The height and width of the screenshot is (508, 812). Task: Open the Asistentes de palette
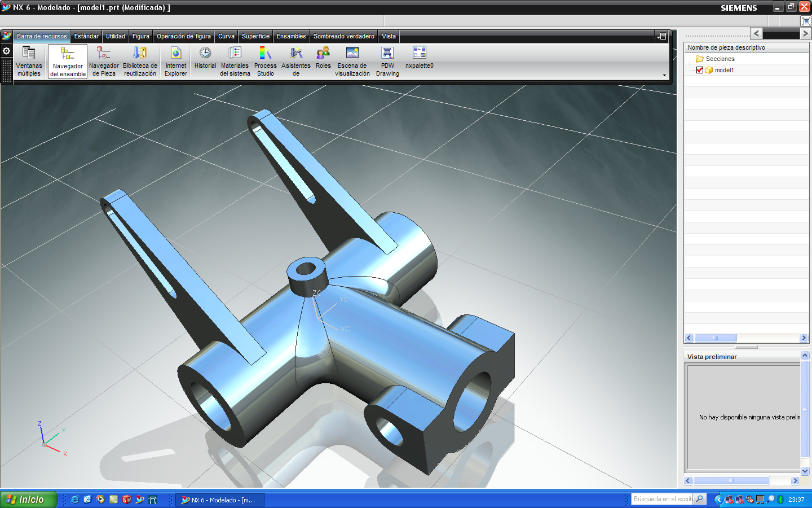[x=296, y=61]
